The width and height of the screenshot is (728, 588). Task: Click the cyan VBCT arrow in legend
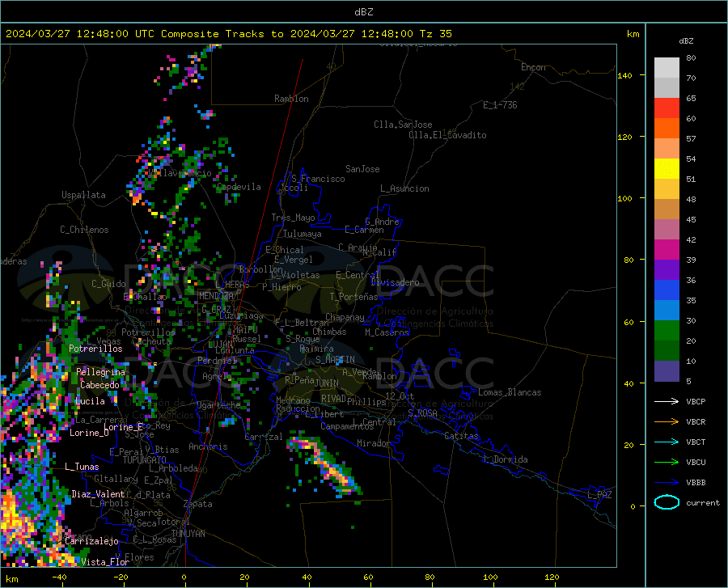[667, 442]
